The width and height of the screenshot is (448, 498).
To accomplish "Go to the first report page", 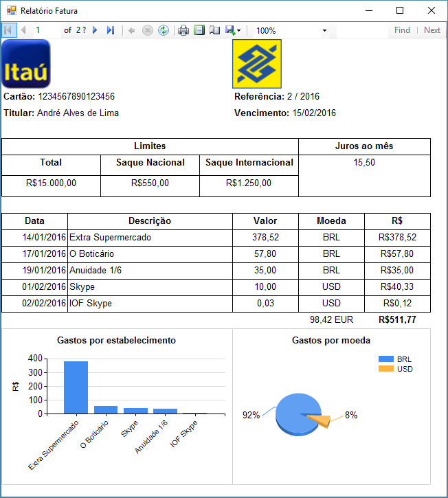I will (8, 30).
